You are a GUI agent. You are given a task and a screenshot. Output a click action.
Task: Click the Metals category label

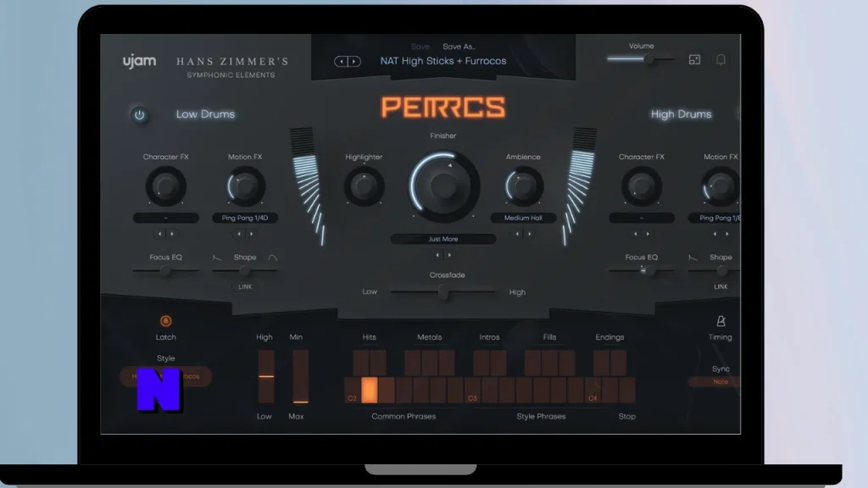[x=429, y=337]
